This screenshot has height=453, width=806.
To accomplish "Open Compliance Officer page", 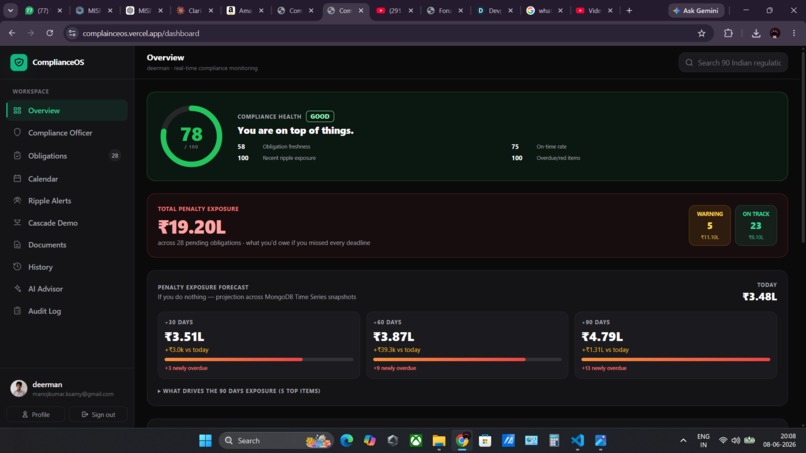I will pyautogui.click(x=67, y=133).
